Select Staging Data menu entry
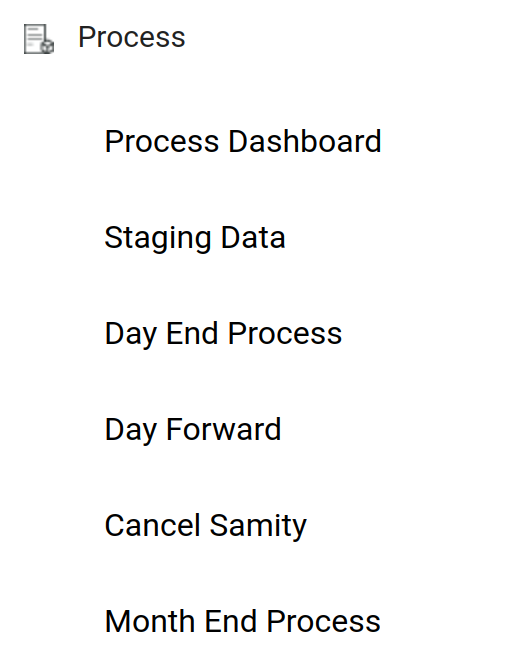Image resolution: width=519 pixels, height=665 pixels. click(x=195, y=238)
